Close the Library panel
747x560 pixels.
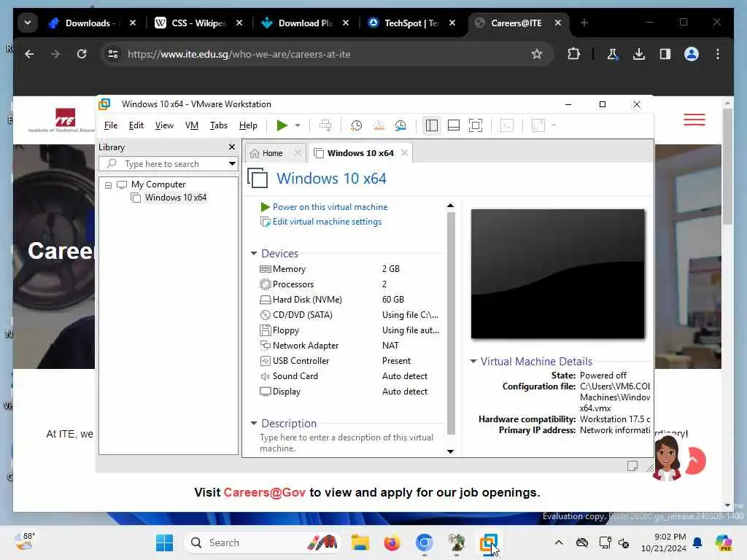click(232, 147)
